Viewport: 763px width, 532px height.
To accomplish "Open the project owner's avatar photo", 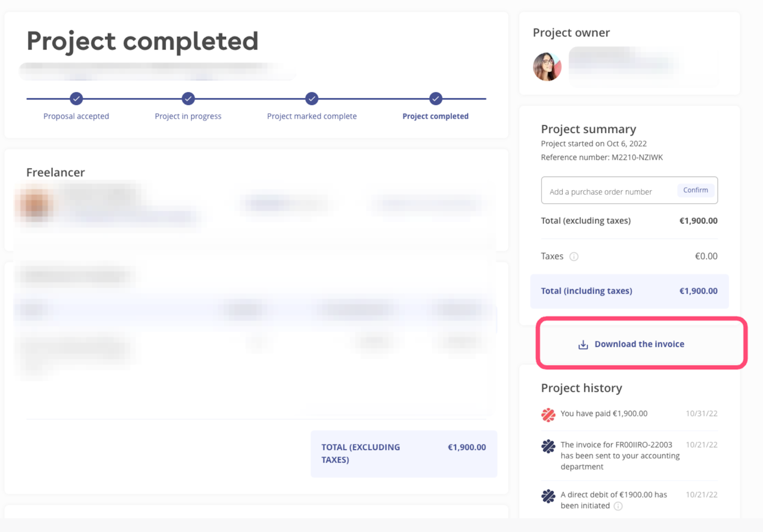I will (x=547, y=66).
